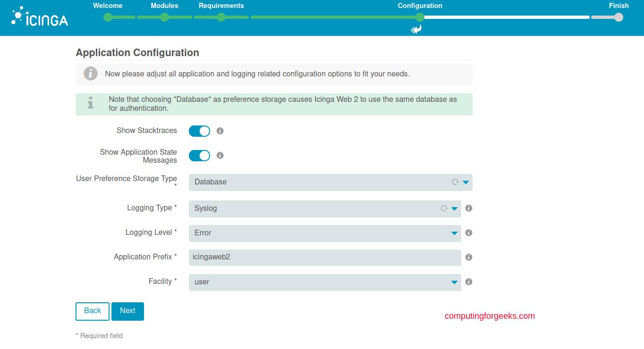This screenshot has width=644, height=349.
Task: Open User Preference Storage Type dropdown
Action: tap(330, 183)
